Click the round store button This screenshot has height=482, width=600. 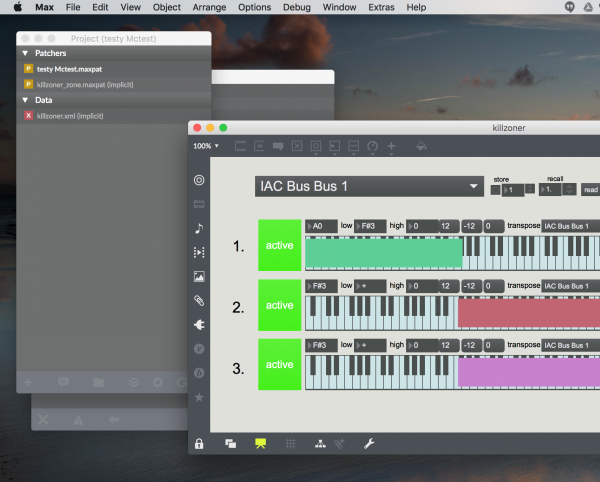click(496, 190)
